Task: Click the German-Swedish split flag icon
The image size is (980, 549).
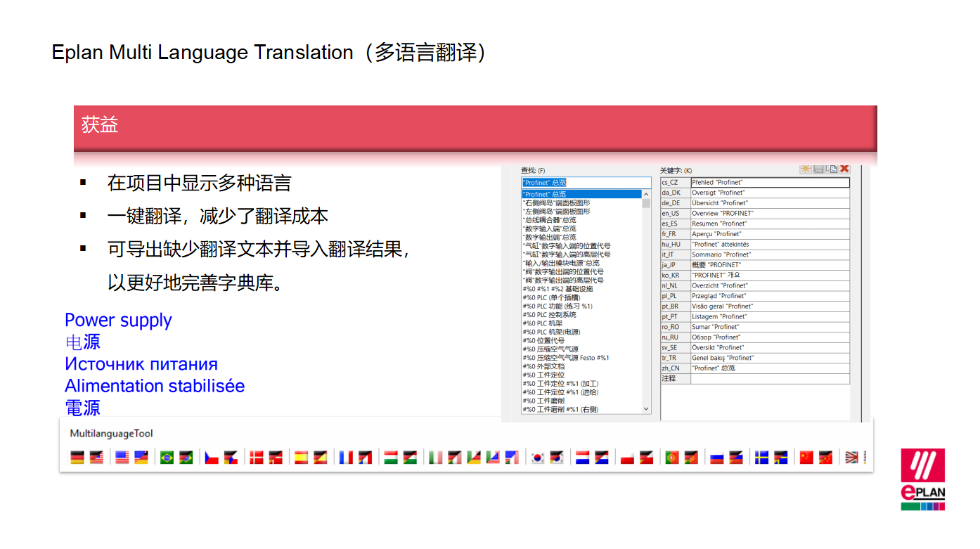Action: tap(780, 458)
